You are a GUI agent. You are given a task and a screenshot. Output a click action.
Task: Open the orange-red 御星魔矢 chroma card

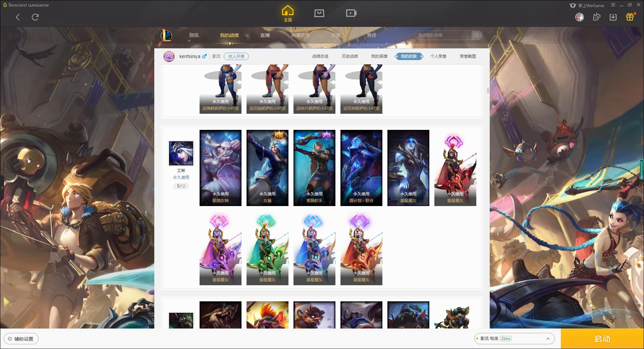[361, 247]
